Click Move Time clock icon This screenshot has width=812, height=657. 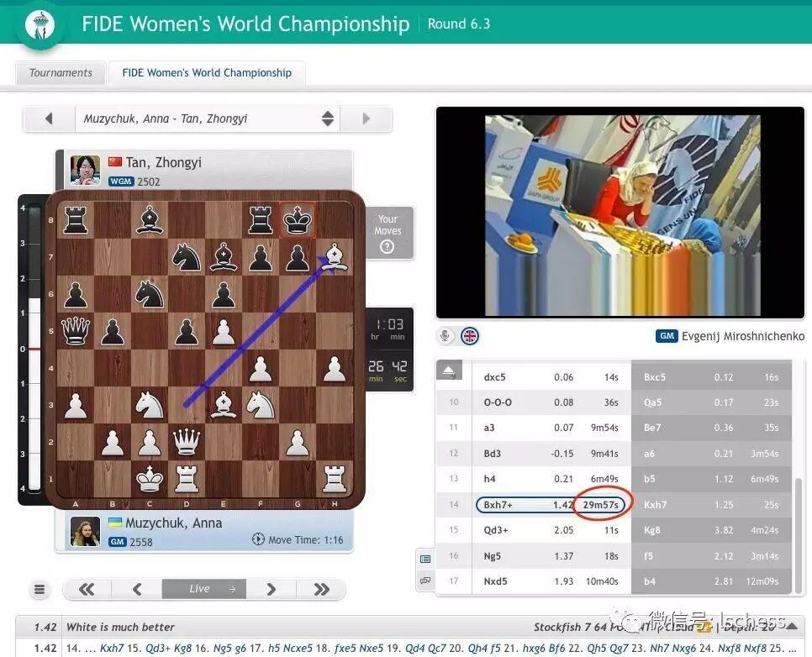[x=258, y=539]
